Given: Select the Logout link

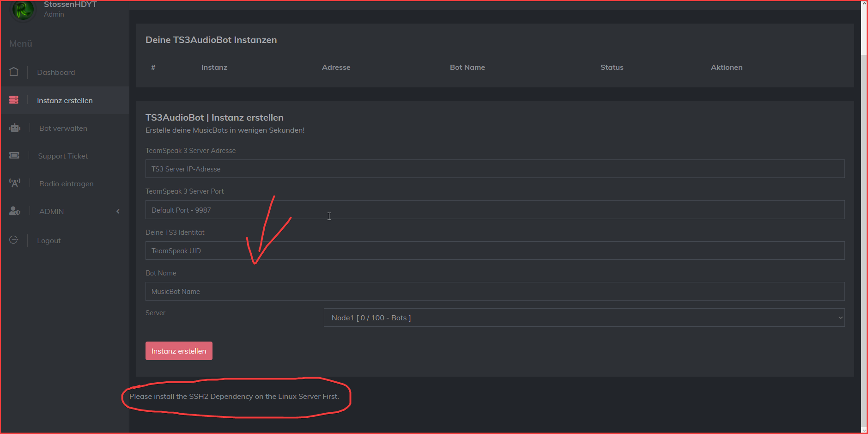Looking at the screenshot, I should [49, 241].
